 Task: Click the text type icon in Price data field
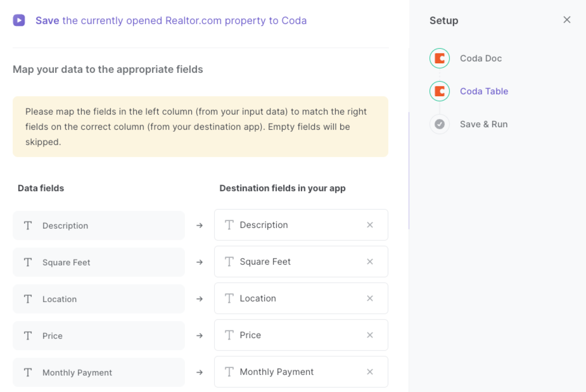pos(28,336)
